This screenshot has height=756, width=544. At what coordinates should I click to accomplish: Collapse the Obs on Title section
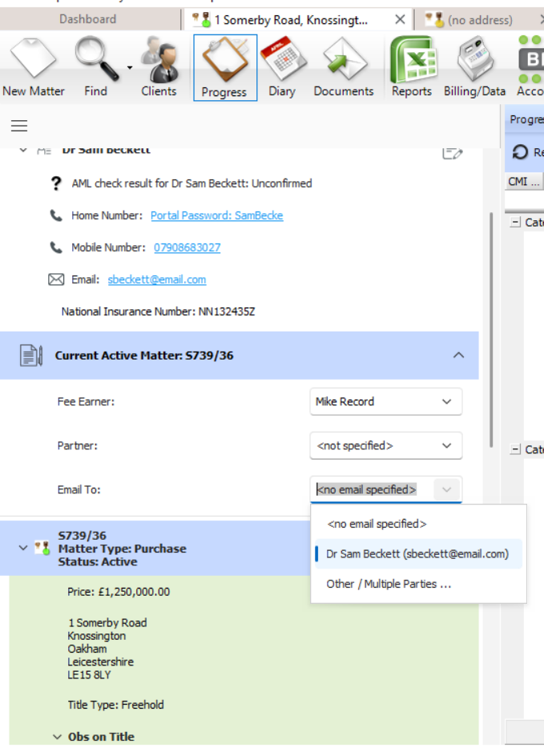point(57,737)
